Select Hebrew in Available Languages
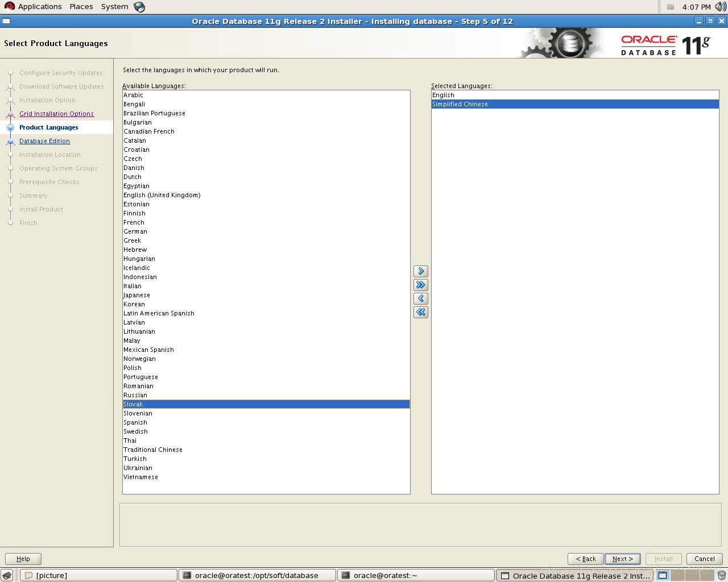728x582 pixels. tap(266, 250)
